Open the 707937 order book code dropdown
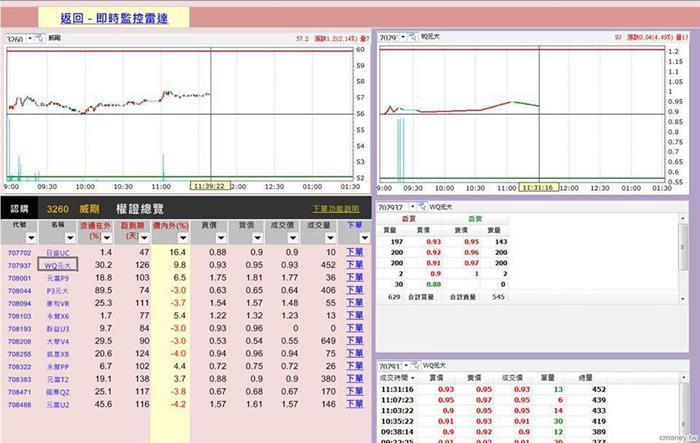The image size is (700, 443). click(x=412, y=207)
